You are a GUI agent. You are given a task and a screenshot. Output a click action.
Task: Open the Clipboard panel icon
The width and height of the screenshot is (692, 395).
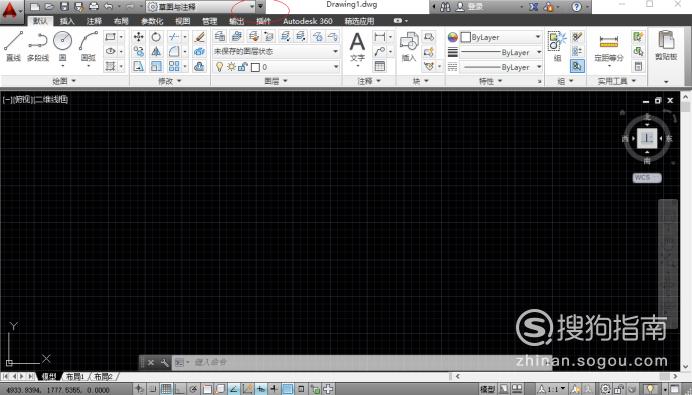pos(666,45)
